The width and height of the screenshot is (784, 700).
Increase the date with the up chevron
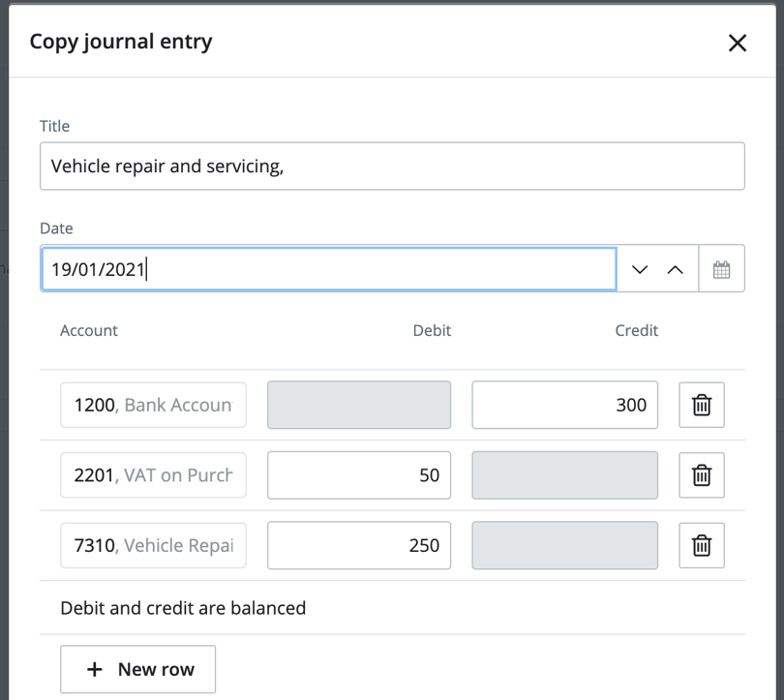pyautogui.click(x=676, y=269)
